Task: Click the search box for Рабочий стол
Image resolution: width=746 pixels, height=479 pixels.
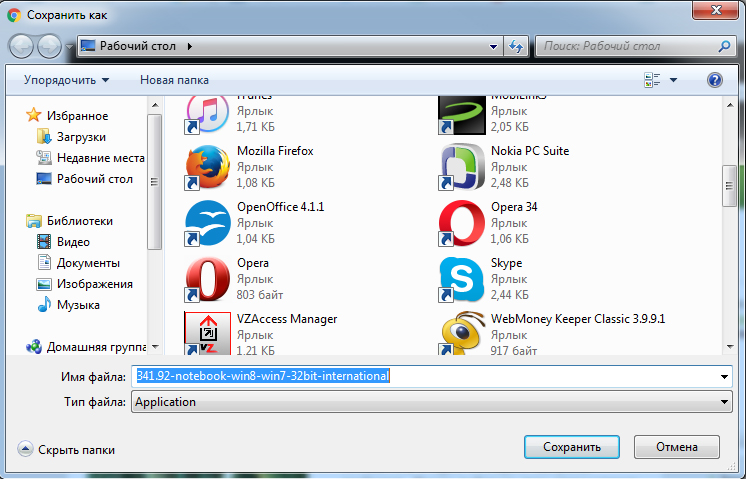Action: 627,46
